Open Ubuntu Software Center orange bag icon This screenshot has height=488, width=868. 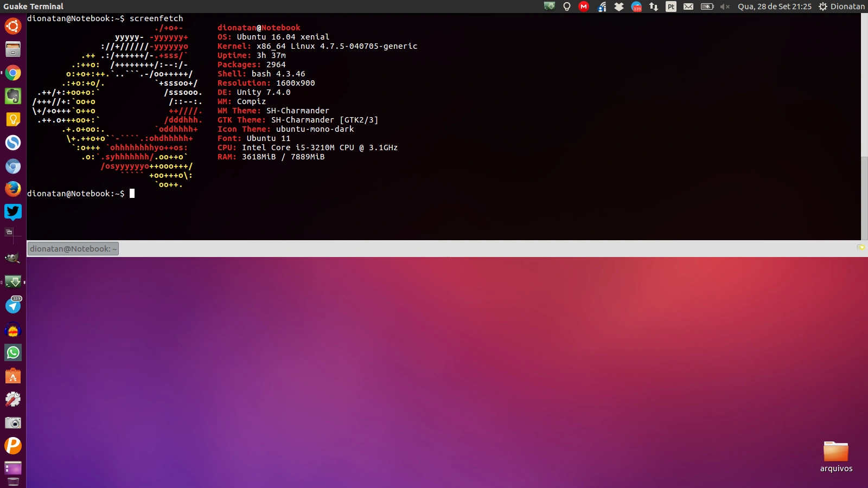tap(13, 376)
